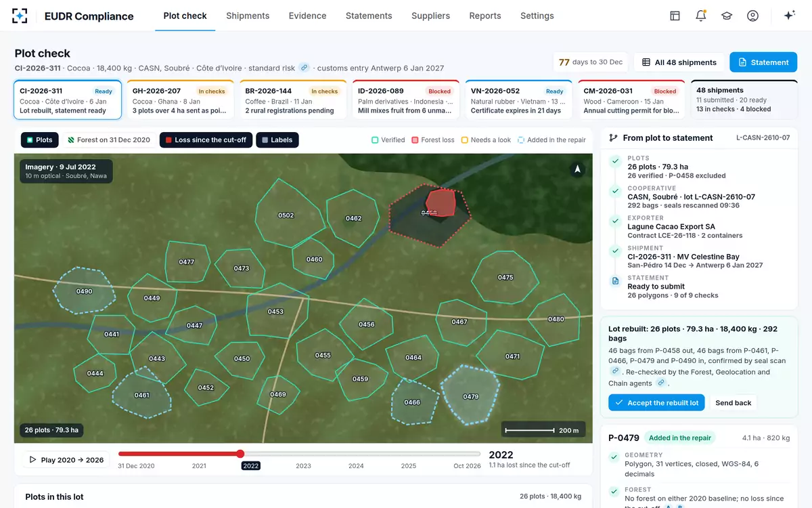Click the branch icon beside From plot to statement
This screenshot has height=508, width=812.
tap(614, 137)
